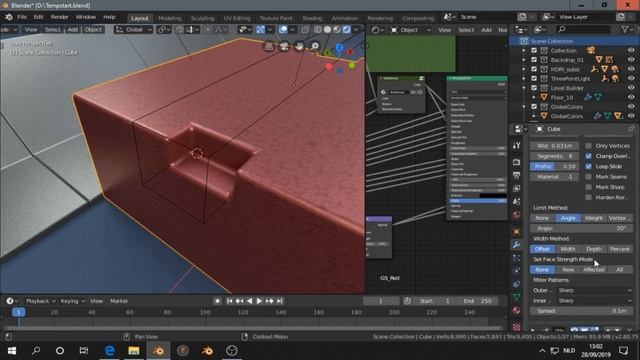Set Face Strength Mode to New

point(568,269)
